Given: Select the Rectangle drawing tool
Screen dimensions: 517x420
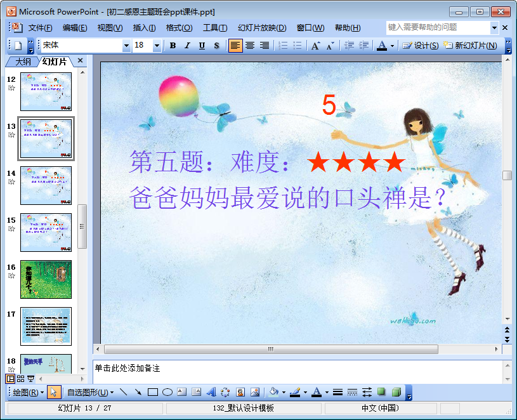Looking at the screenshot, I should pos(153,392).
